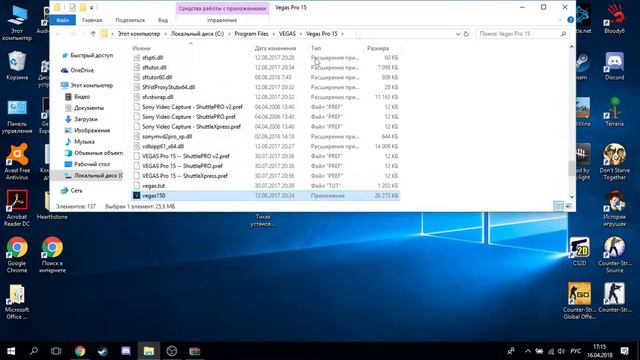
Task: Expand the ribbon with the chevron
Action: (x=560, y=20)
